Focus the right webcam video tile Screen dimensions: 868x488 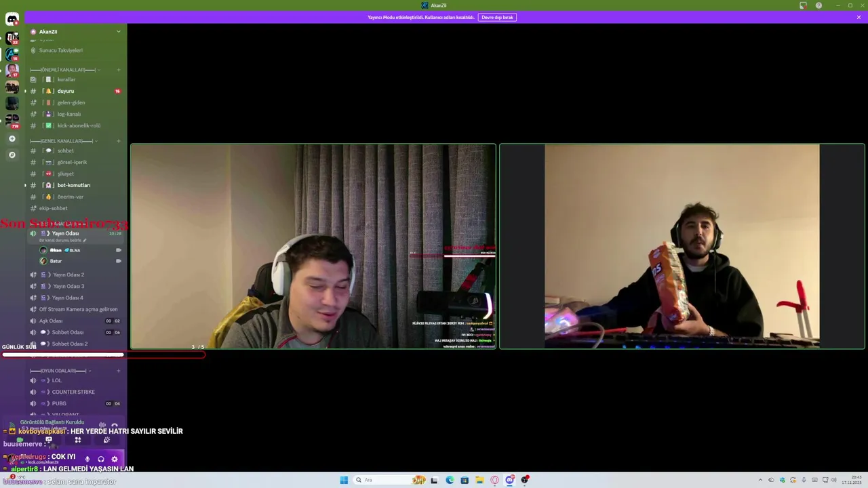(x=682, y=247)
